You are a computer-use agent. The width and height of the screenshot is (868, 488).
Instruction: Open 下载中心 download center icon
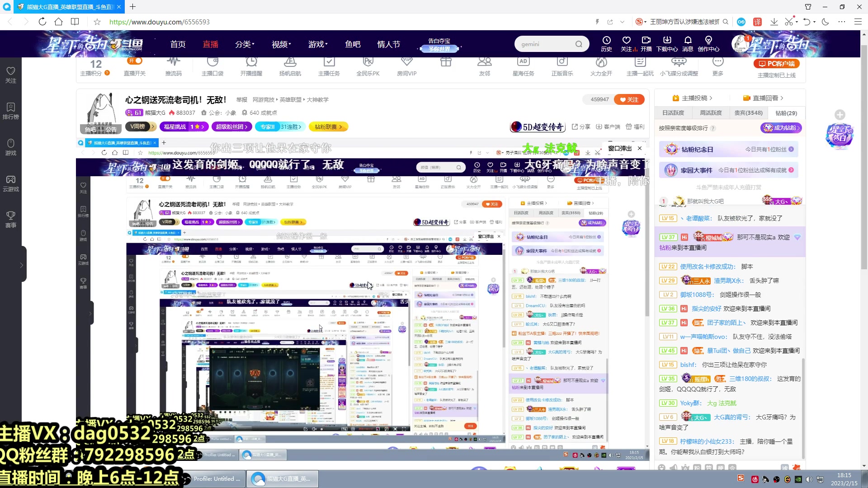[667, 44]
